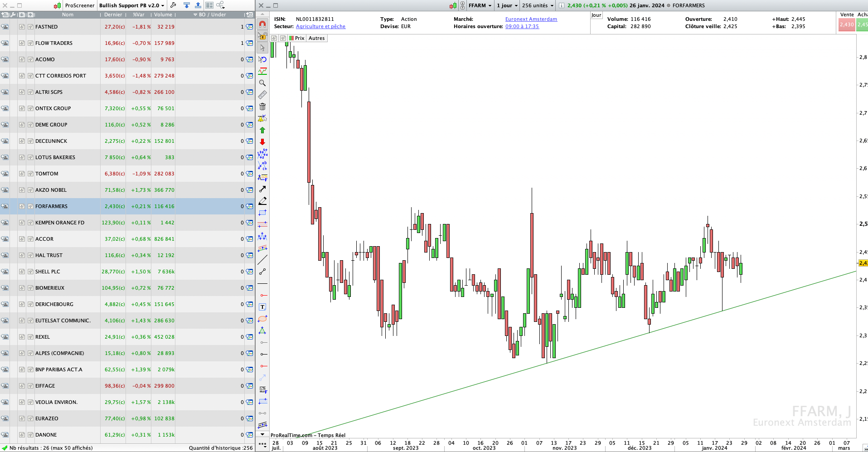868x452 pixels.
Task: Sort the list by %Var column
Action: click(139, 15)
